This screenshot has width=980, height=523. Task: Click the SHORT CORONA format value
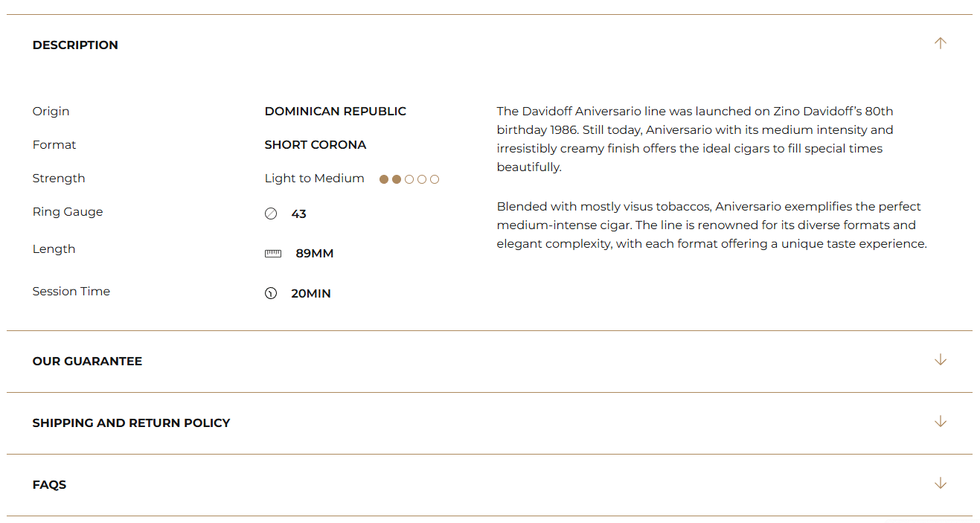316,145
